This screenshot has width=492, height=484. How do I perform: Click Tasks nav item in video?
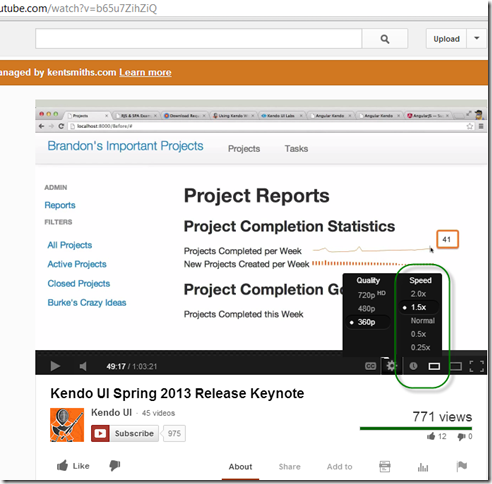(296, 148)
